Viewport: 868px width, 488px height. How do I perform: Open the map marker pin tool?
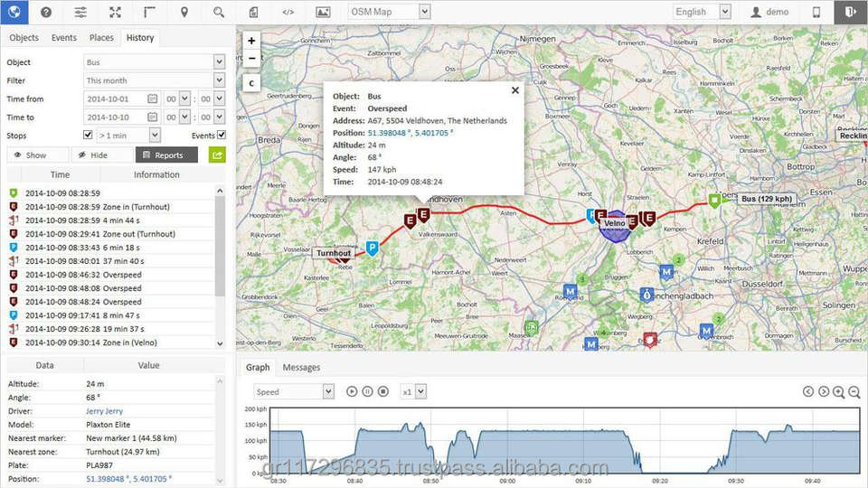(184, 12)
